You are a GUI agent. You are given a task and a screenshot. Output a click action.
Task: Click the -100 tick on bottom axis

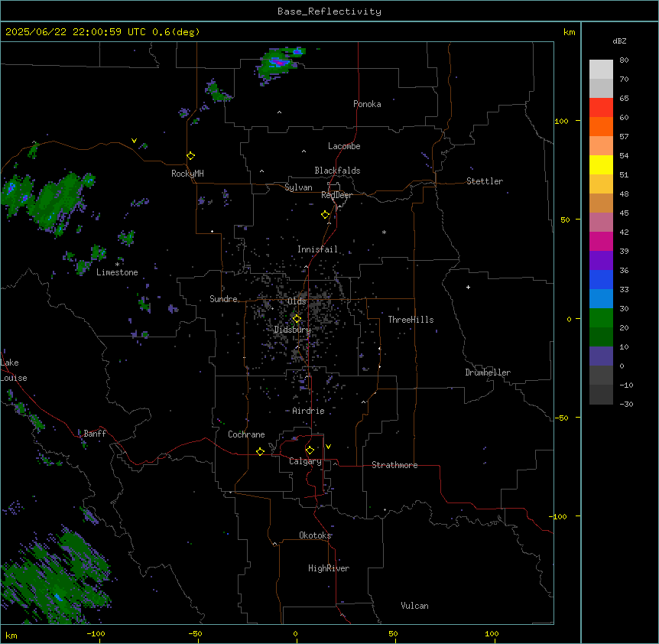tap(96, 633)
